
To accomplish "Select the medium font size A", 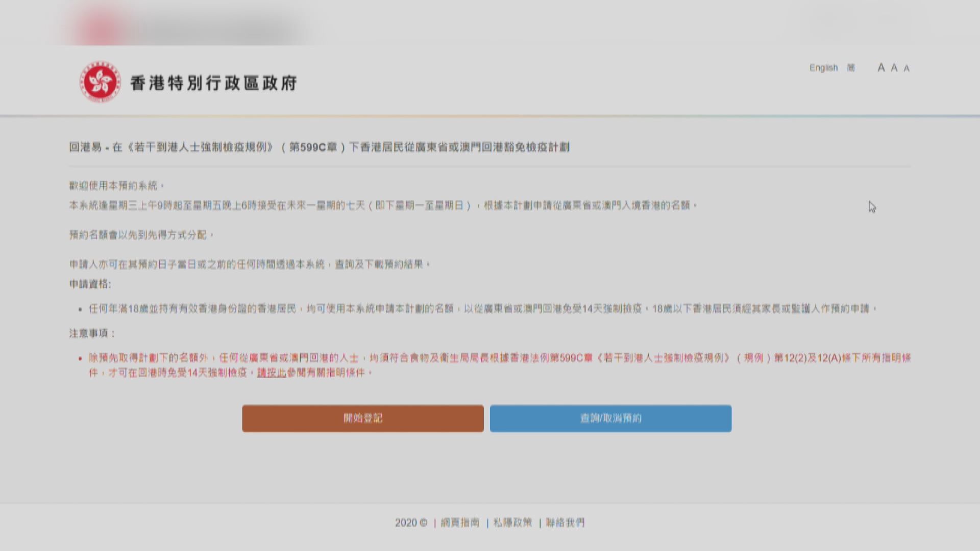I will [x=894, y=68].
